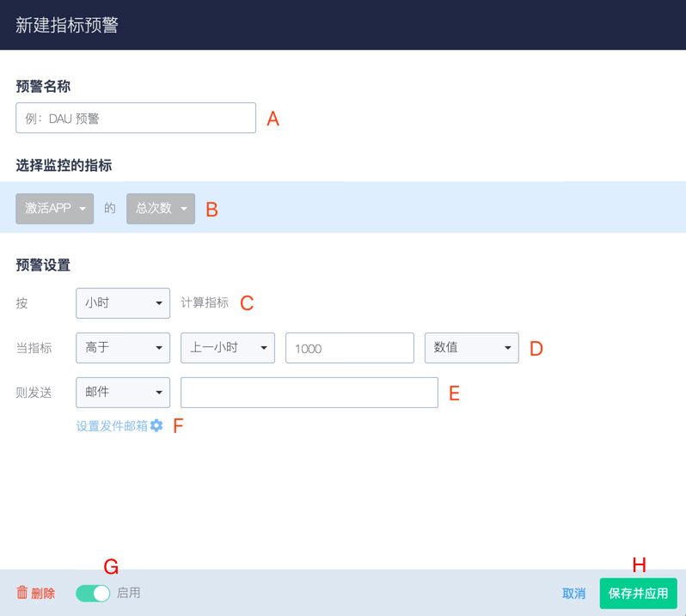Viewport: 686px width, 616px height.
Task: Click the 当指标 row label
Action: [34, 348]
